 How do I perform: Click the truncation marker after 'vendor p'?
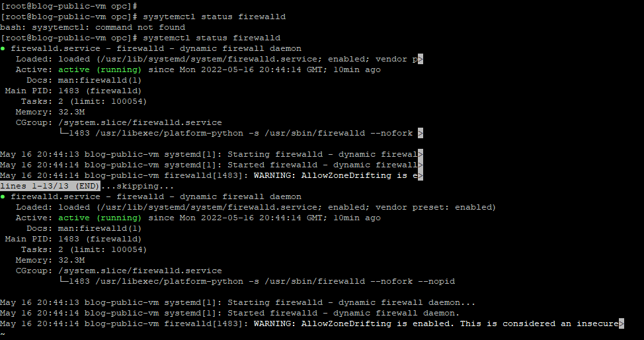[421, 59]
